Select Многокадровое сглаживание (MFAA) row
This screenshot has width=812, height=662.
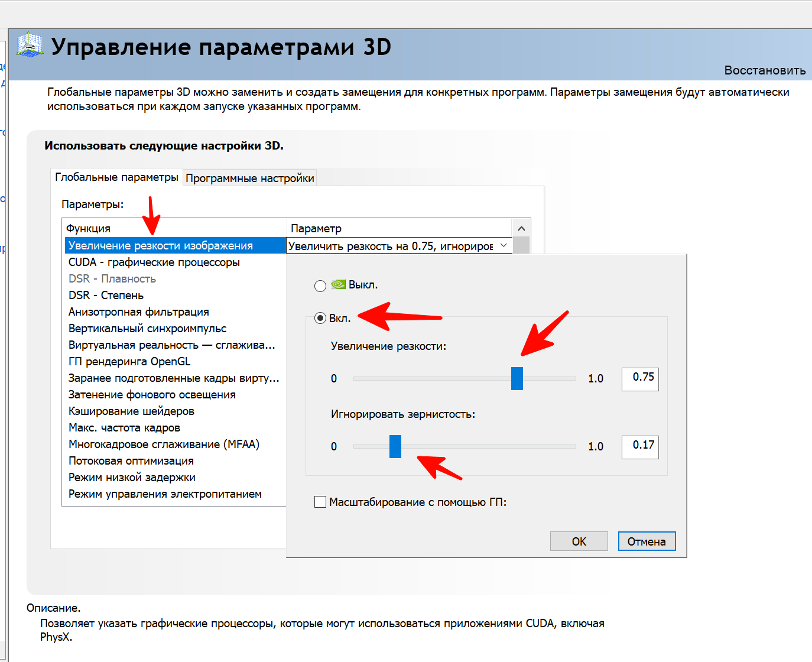click(176, 444)
